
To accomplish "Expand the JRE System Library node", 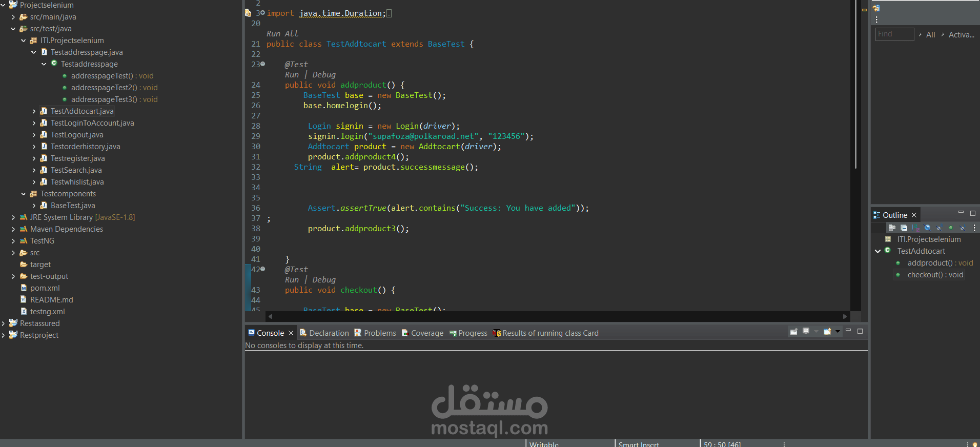I will pos(13,217).
